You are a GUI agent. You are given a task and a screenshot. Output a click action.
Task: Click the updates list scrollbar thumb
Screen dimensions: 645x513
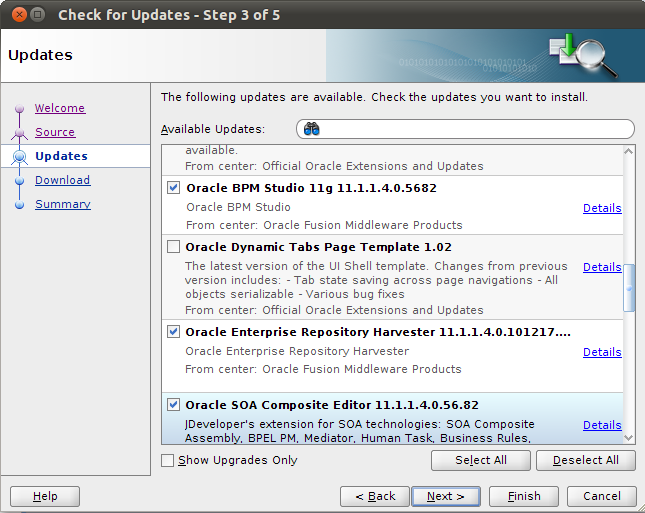coord(629,288)
